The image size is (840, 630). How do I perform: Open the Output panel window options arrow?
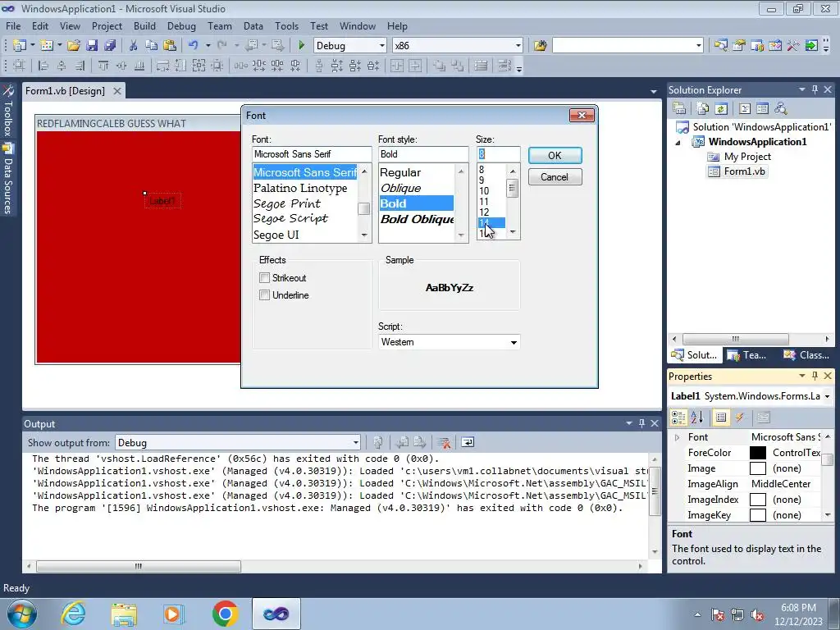click(629, 423)
